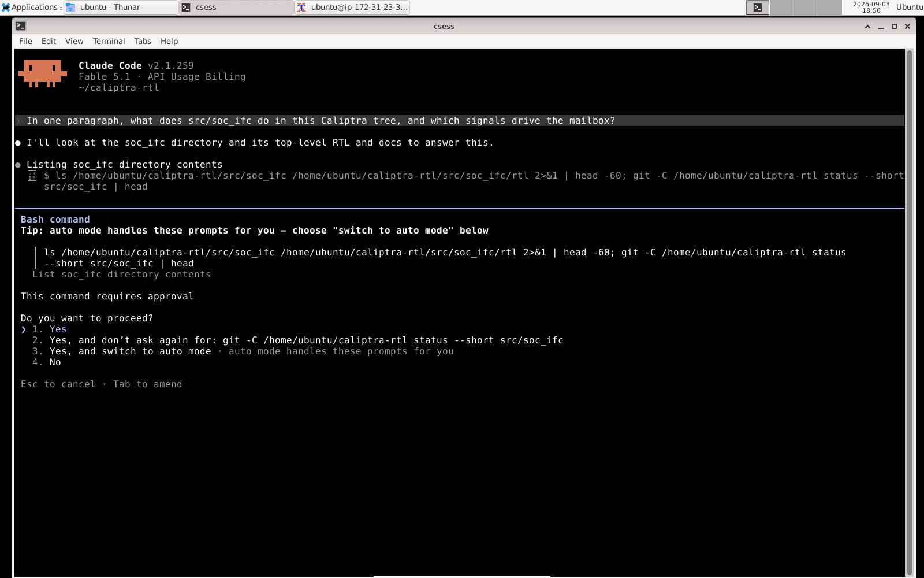The height and width of the screenshot is (578, 924).
Task: Click the Applications menu logo icon
Action: (x=6, y=7)
